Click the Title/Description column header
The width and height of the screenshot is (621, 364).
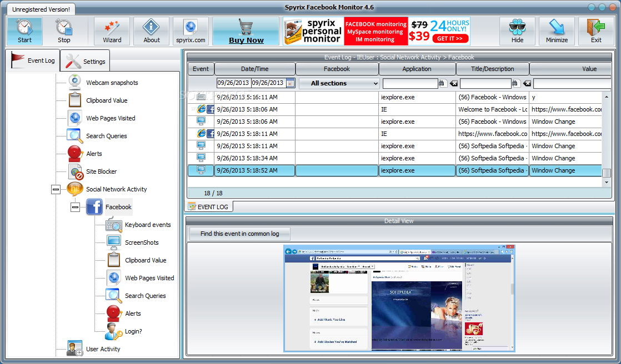492,69
